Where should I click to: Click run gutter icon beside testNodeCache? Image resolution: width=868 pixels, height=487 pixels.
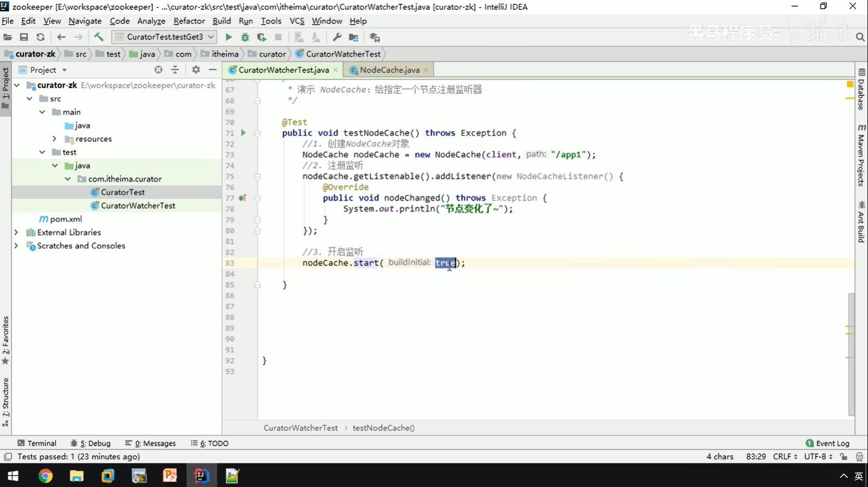[x=243, y=133]
